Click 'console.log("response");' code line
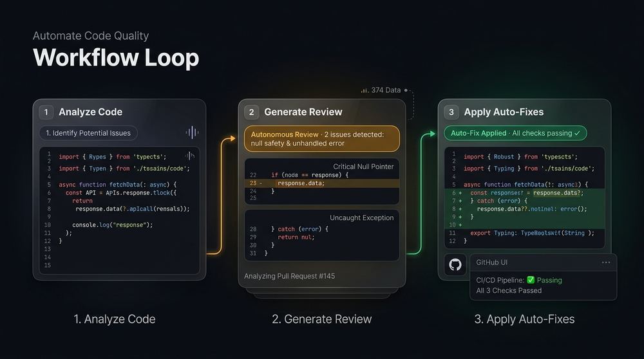The image size is (644, 359). pos(112,225)
